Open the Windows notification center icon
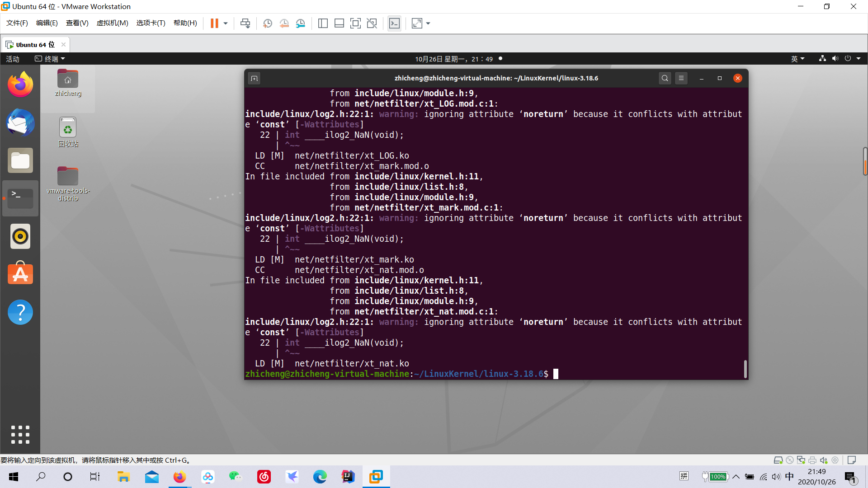This screenshot has height=488, width=868. (850, 477)
